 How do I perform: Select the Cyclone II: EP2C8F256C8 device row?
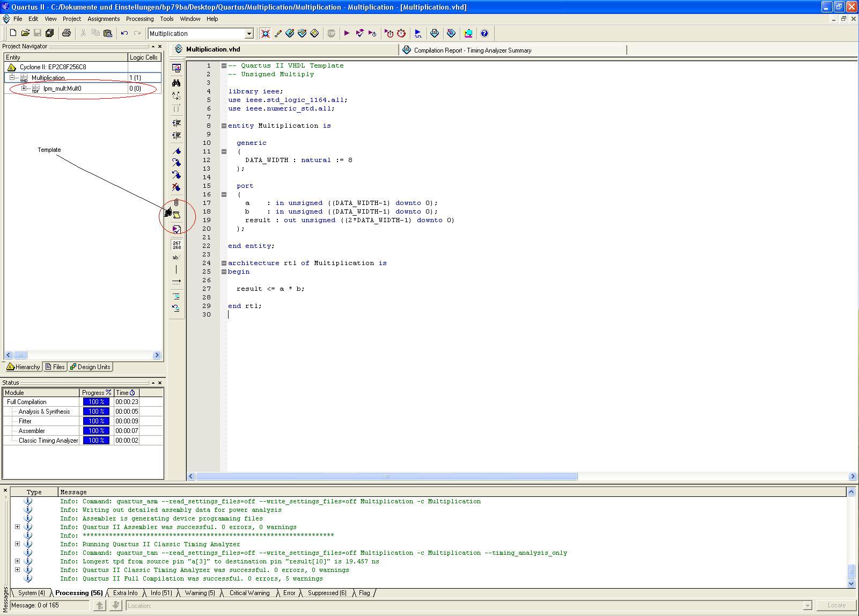(83, 67)
